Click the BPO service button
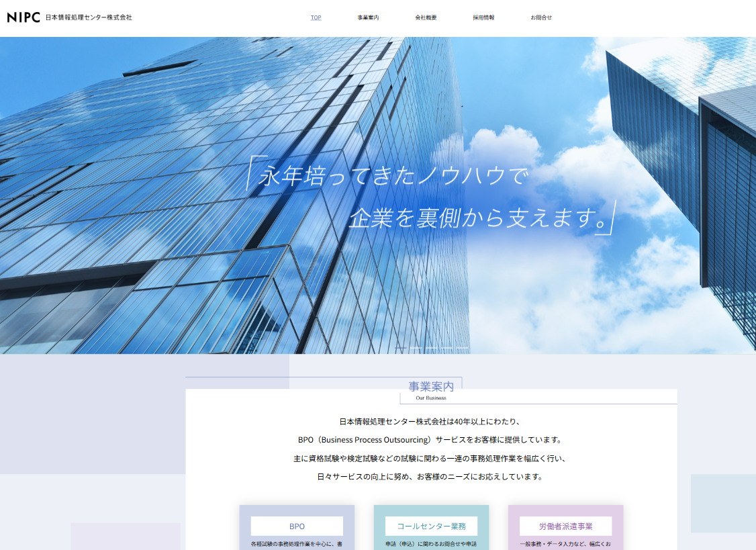The height and width of the screenshot is (550, 756). tap(296, 526)
